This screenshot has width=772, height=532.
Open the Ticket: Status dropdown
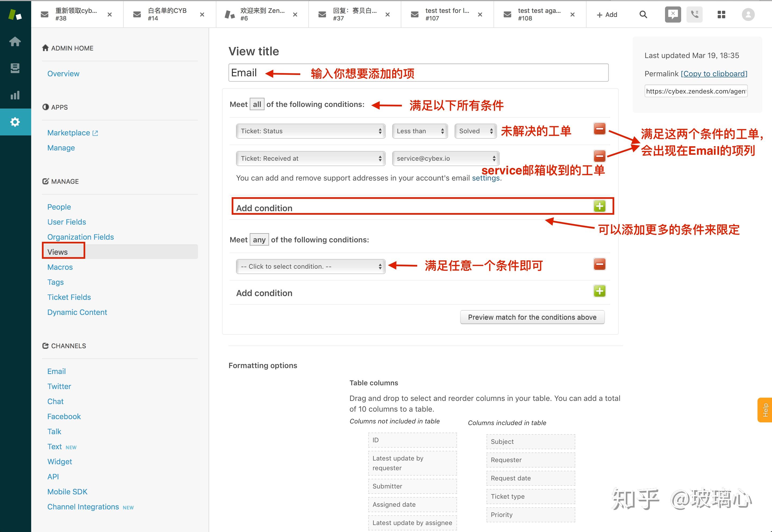pyautogui.click(x=310, y=131)
